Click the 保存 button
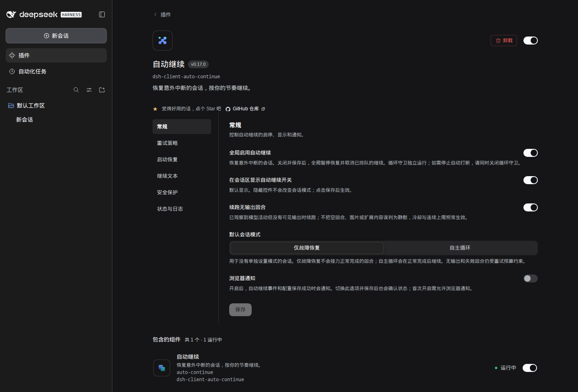Screen dimensions: 578x392 (240, 310)
